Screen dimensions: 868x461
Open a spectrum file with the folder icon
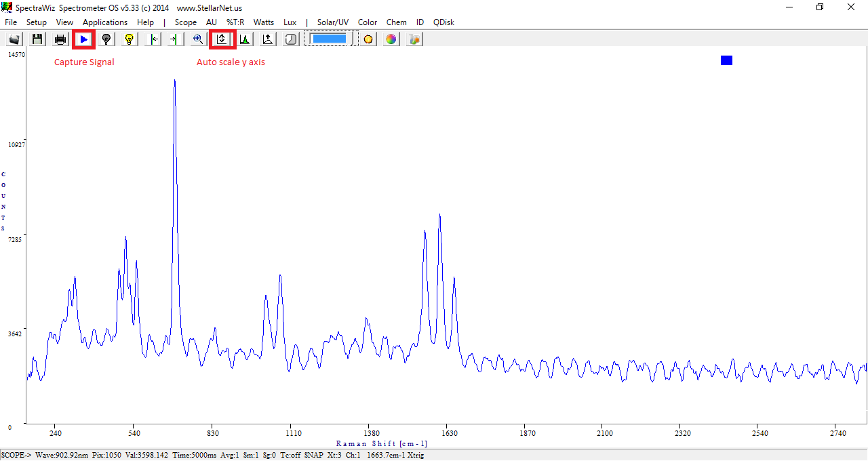(x=14, y=39)
